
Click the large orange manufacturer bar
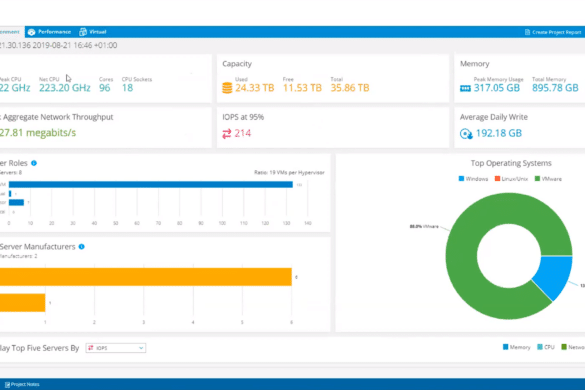[x=146, y=277]
